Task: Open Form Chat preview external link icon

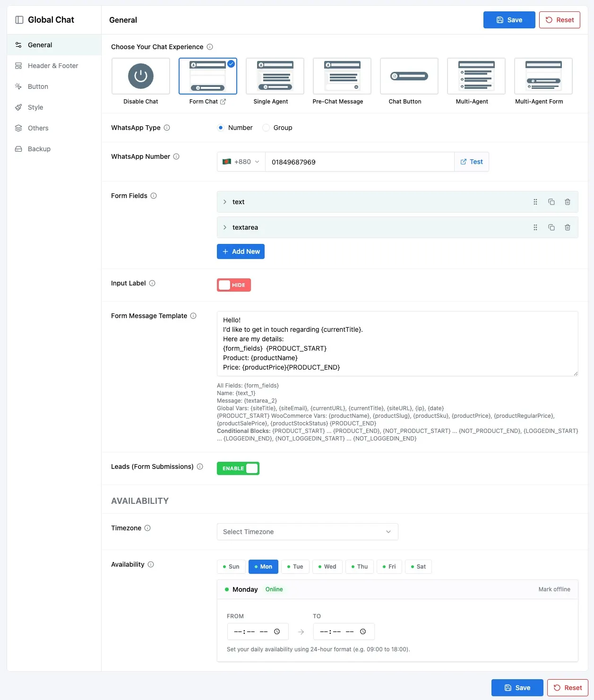Action: (x=223, y=102)
